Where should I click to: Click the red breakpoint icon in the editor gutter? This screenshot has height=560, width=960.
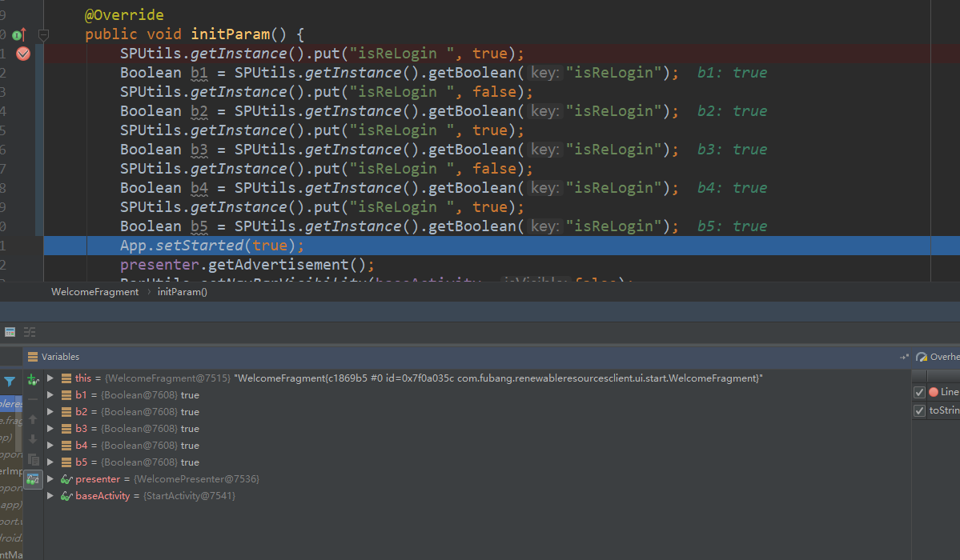[22, 52]
